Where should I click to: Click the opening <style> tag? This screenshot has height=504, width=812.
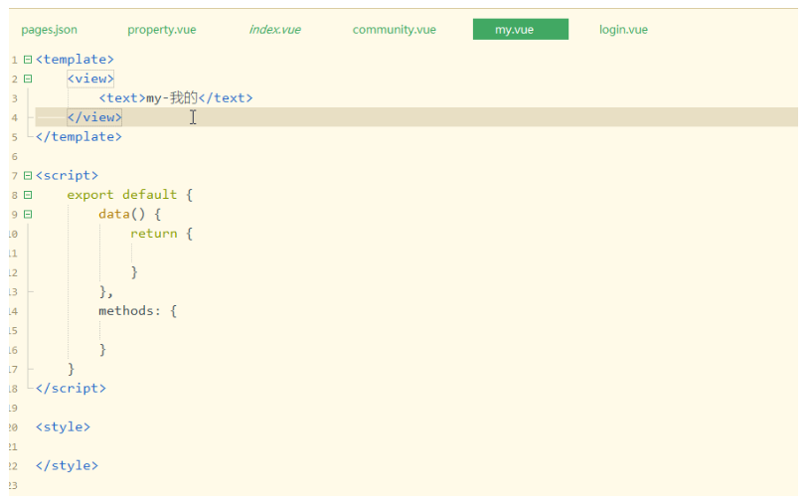pyautogui.click(x=63, y=426)
